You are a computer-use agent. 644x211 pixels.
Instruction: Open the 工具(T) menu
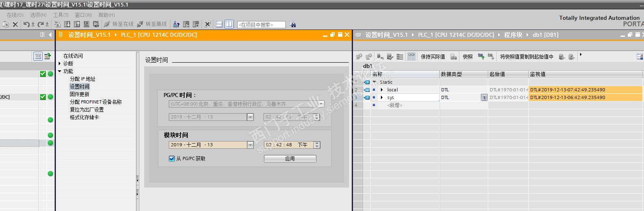61,15
